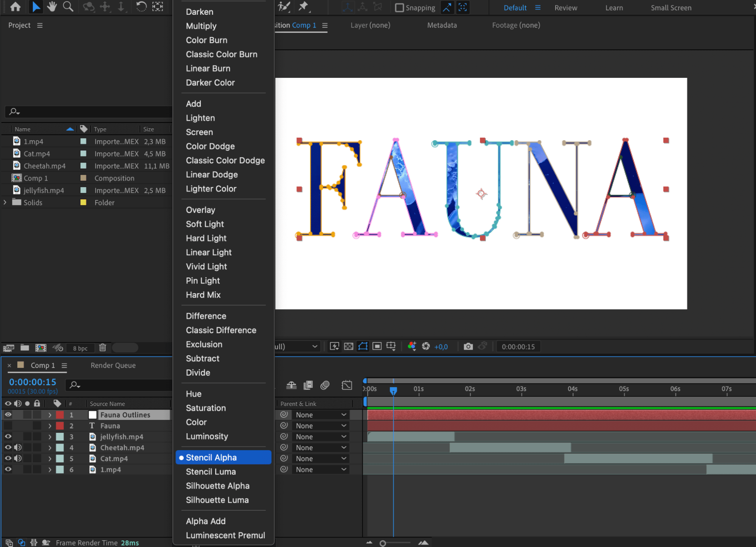Screen dimensions: 756x547
Task: Hide the jellyfish.mp4 layer
Action: coord(8,437)
